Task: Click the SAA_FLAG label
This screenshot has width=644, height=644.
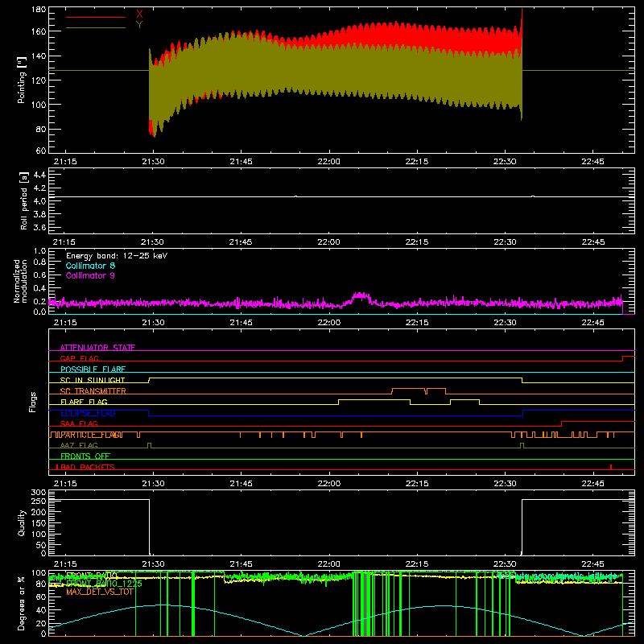Action: tap(79, 423)
